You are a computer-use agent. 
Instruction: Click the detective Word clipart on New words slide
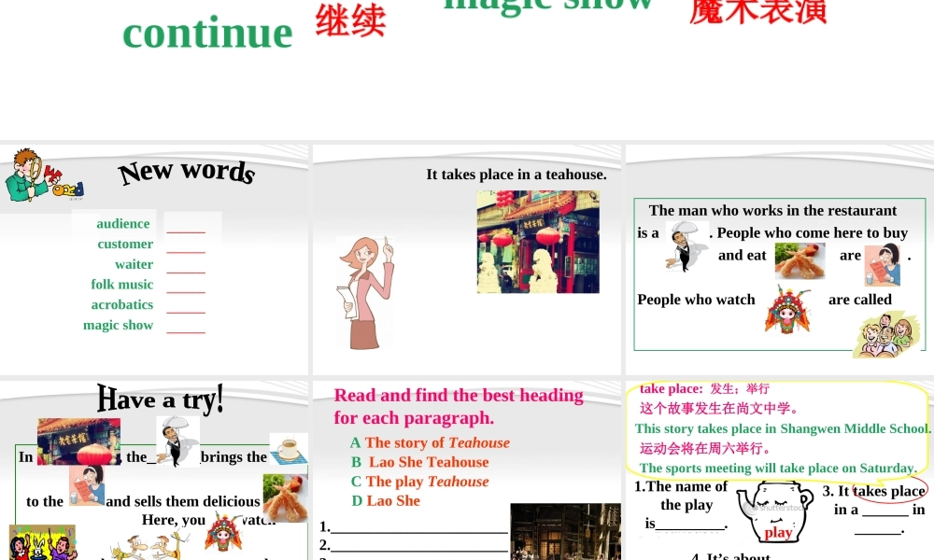pyautogui.click(x=44, y=175)
